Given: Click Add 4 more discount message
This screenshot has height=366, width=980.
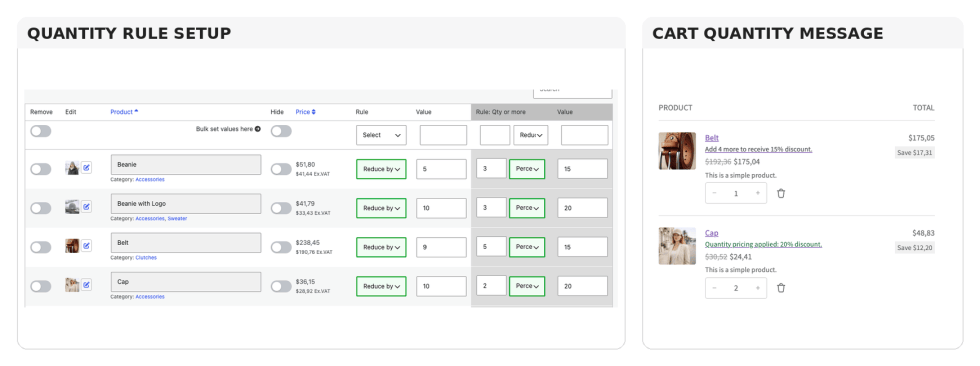Looking at the screenshot, I should coord(759,150).
